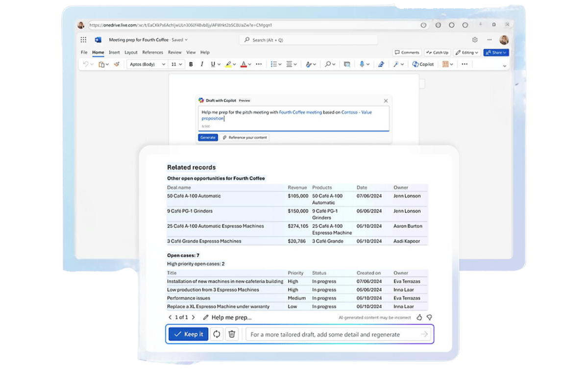Viewport: 588px width, 371px height.
Task: Apply Underline formatting
Action: pos(213,64)
